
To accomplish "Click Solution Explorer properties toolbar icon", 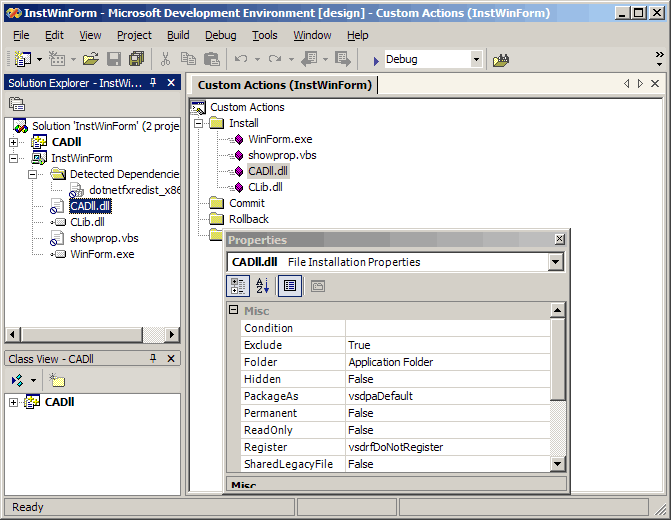I will [x=17, y=105].
